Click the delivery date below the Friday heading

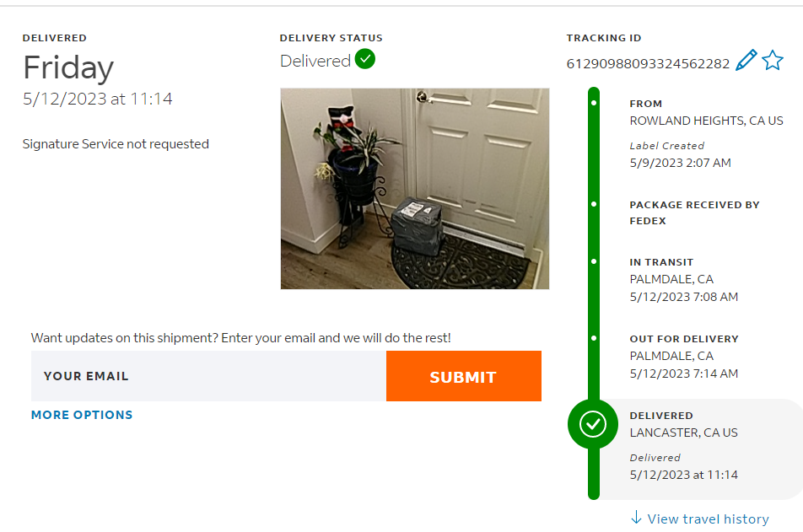pos(98,99)
